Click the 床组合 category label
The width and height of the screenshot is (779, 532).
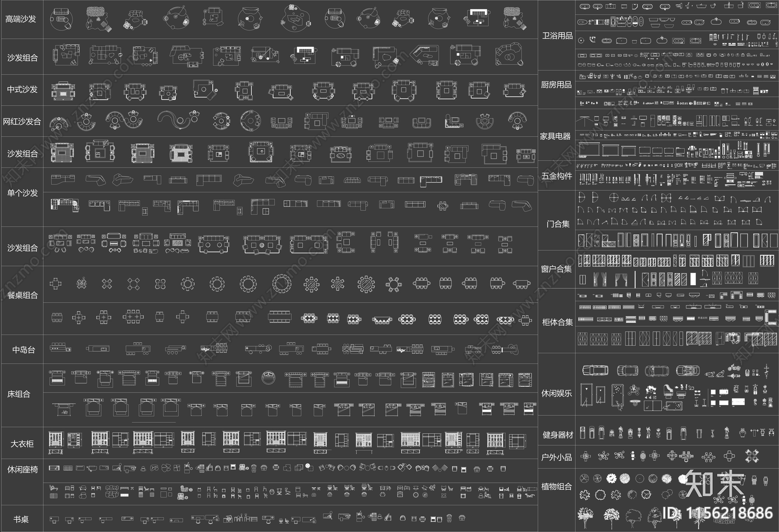pyautogui.click(x=19, y=394)
